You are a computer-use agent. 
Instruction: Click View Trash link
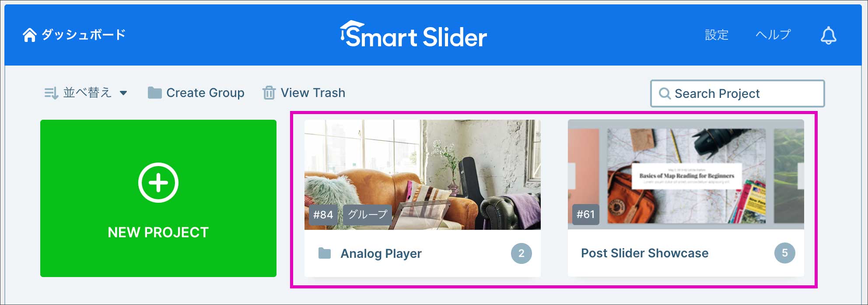[x=304, y=93]
